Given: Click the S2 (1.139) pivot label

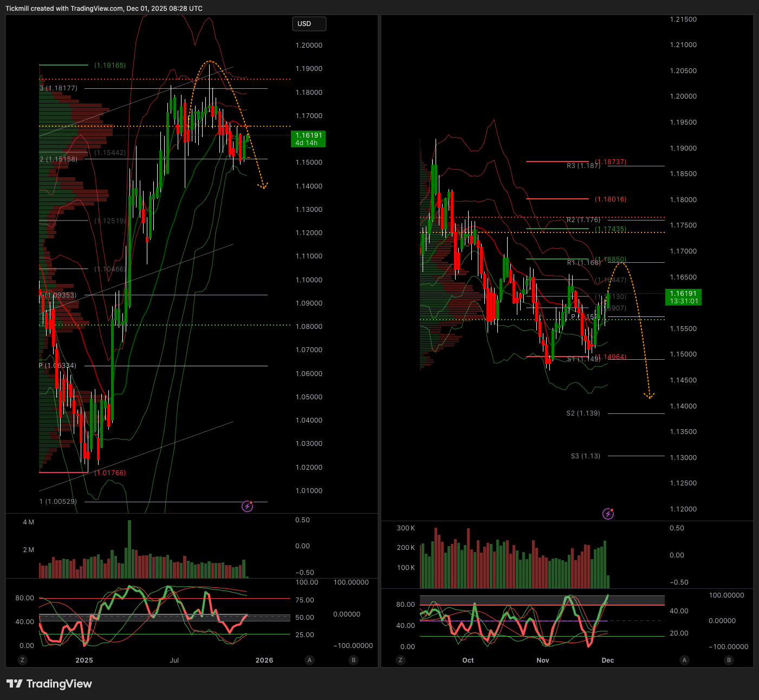Looking at the screenshot, I should (x=583, y=413).
